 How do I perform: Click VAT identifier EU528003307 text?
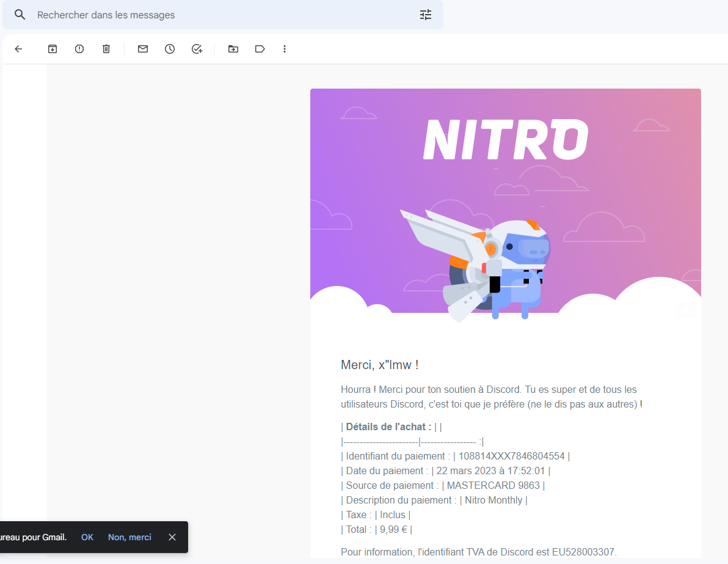click(583, 552)
